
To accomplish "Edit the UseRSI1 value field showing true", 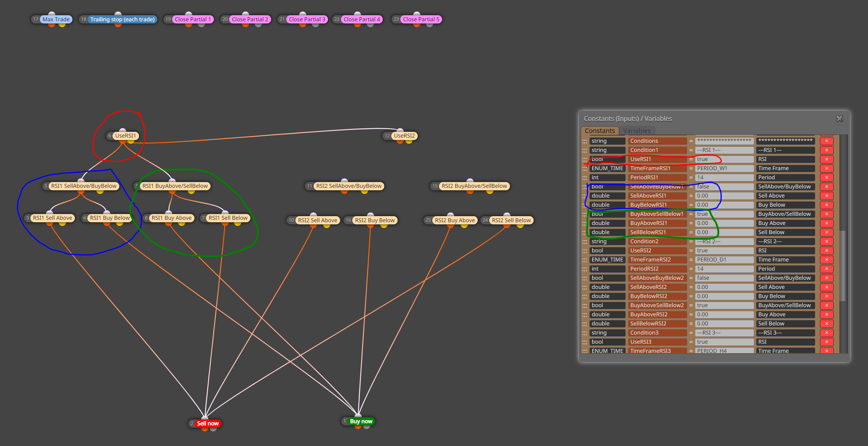I will pos(724,159).
